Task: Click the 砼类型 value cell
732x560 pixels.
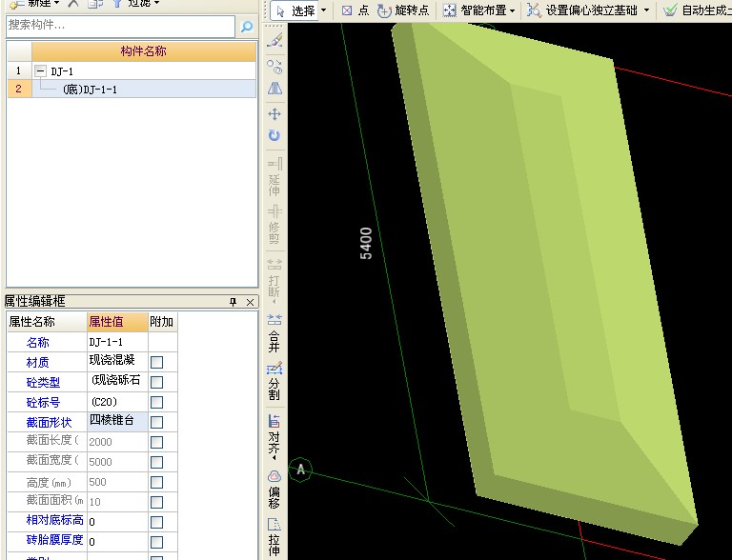Action: [117, 382]
